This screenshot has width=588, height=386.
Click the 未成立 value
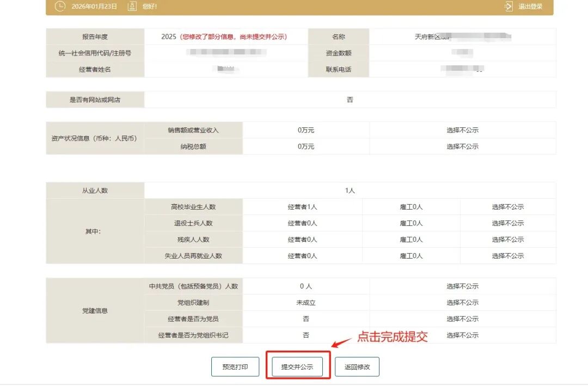tap(306, 303)
